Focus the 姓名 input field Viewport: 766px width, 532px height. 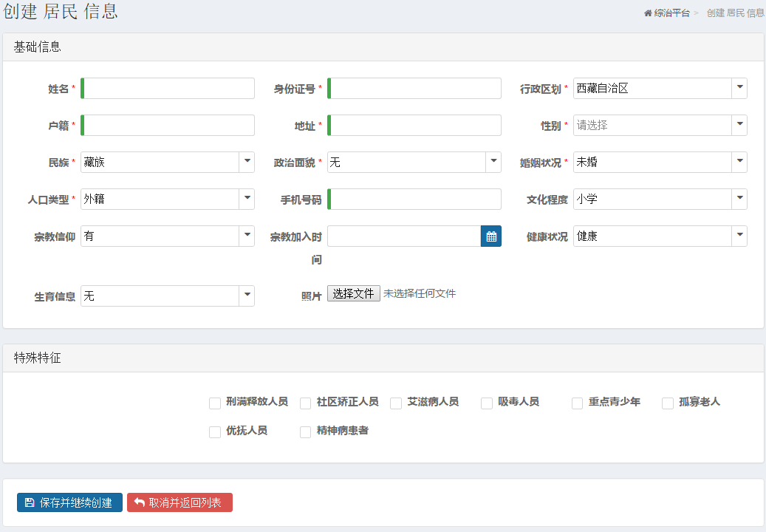point(168,89)
